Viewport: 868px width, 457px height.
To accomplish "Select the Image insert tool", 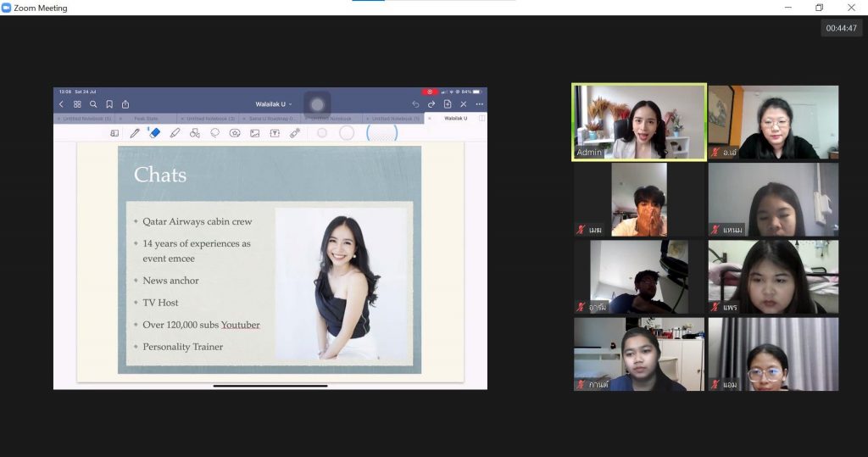I will pos(254,133).
